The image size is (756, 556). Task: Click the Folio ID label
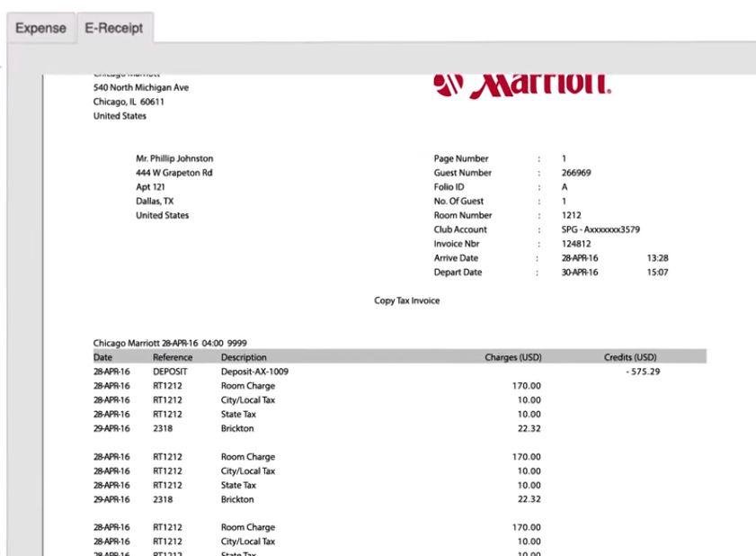coord(449,187)
